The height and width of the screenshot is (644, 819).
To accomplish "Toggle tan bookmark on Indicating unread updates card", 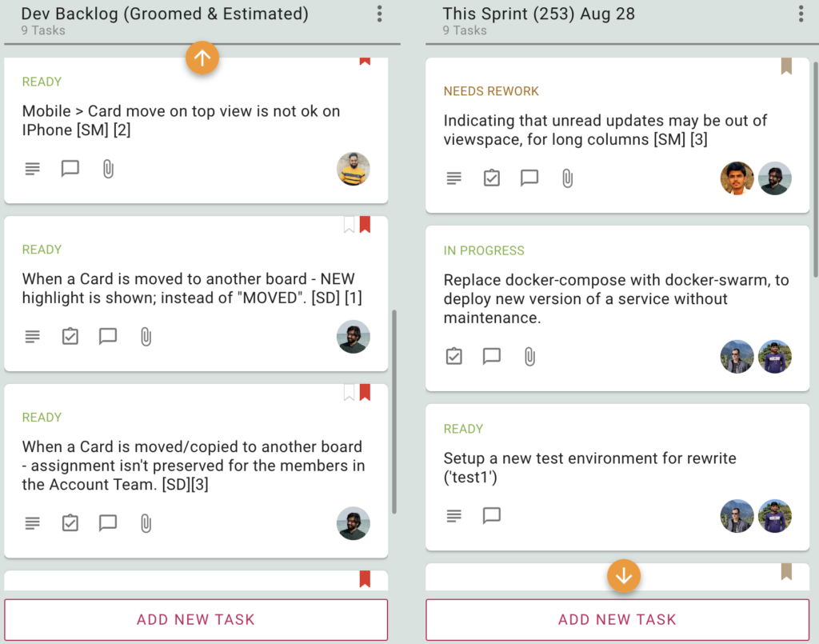I will click(x=786, y=66).
